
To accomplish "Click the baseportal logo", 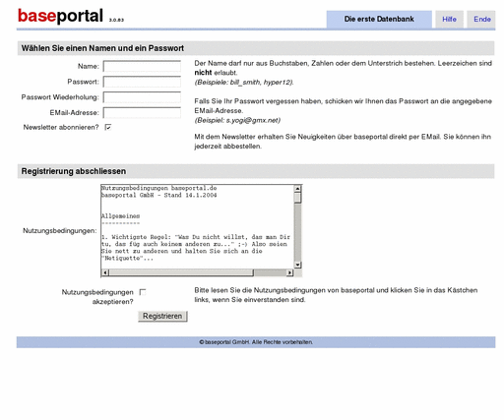I will 60,16.
